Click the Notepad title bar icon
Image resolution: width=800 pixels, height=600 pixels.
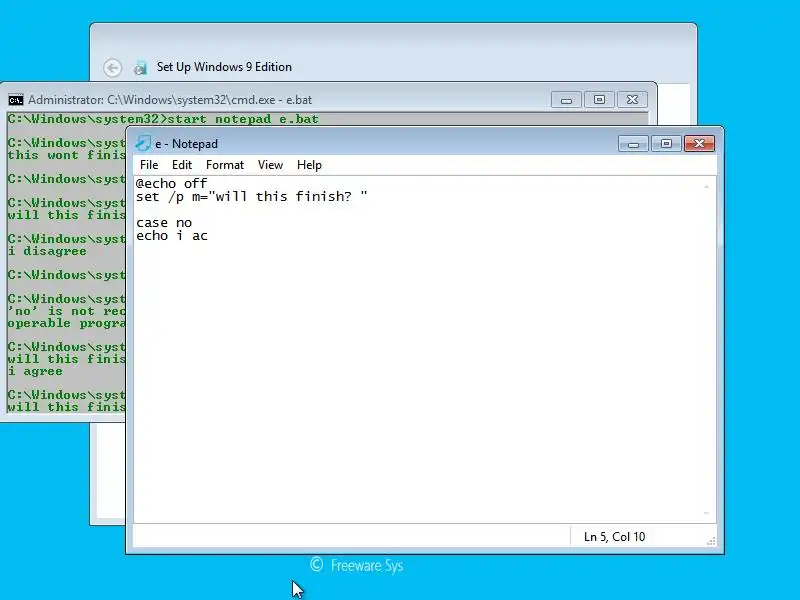(x=143, y=143)
